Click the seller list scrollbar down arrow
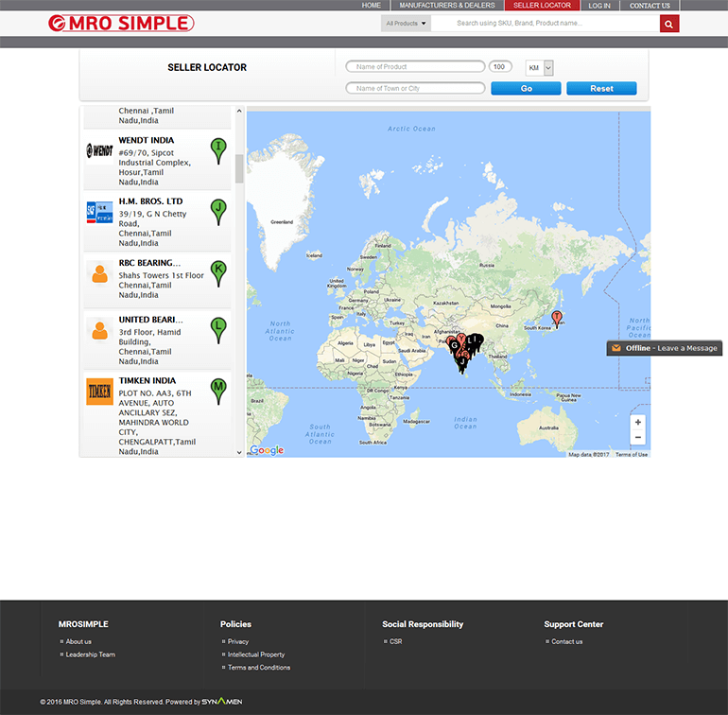 (239, 452)
